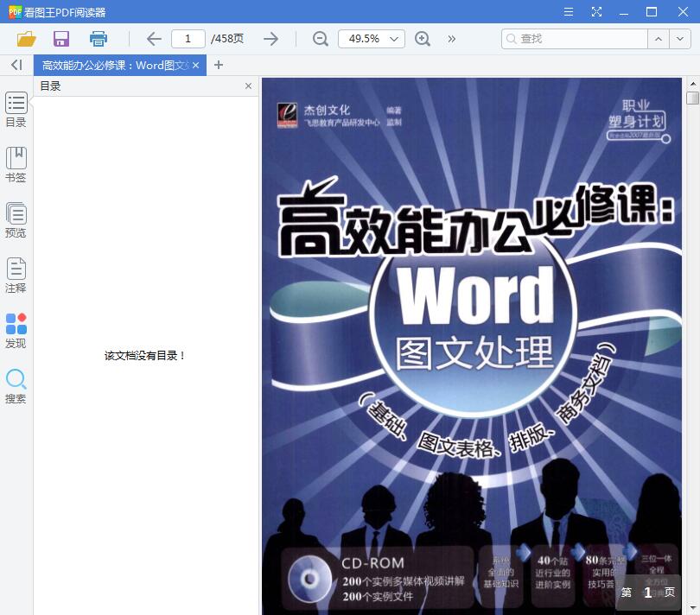Click the 查找 search field
Screen dimensions: 700x615
tap(574, 39)
